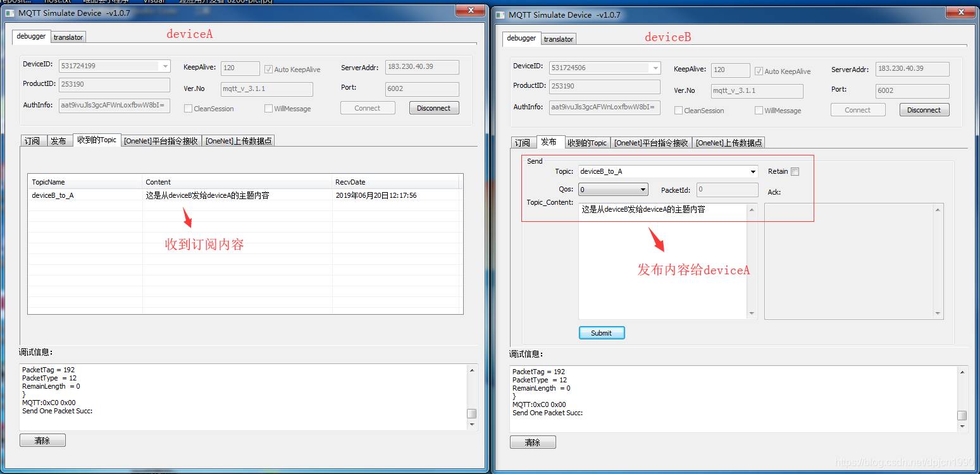Image resolution: width=980 pixels, height=474 pixels.
Task: Switch to debugger tab in deviceB window
Action: [521, 38]
